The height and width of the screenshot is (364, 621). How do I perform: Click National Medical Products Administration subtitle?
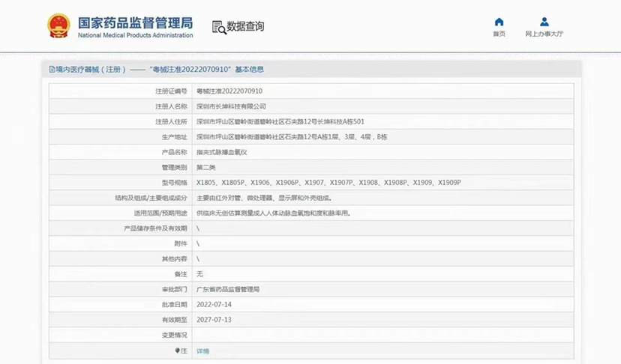pyautogui.click(x=135, y=35)
